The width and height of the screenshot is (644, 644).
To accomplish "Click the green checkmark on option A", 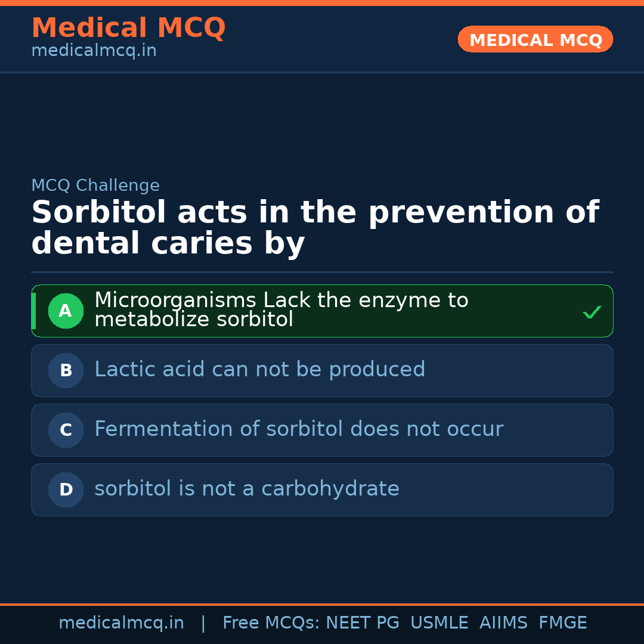I will pos(592,312).
